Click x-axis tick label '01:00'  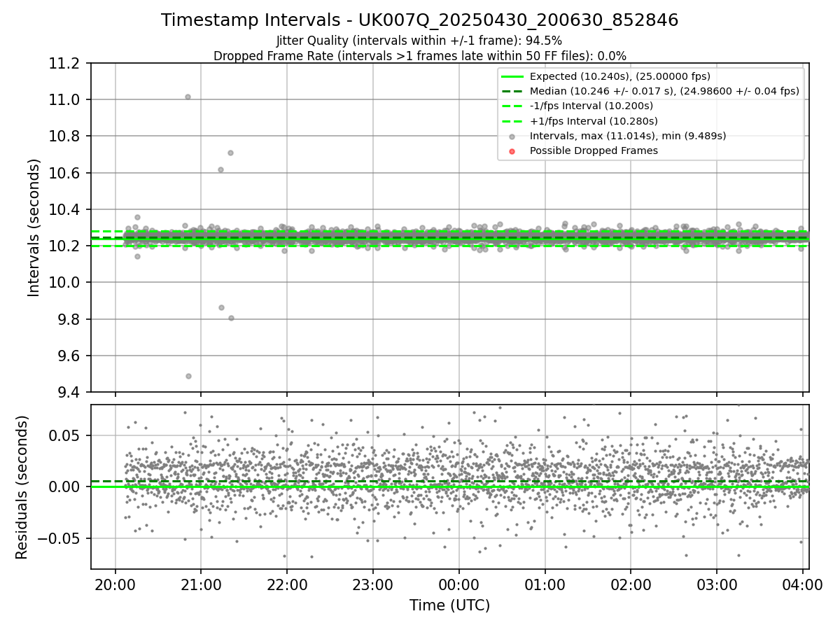[x=545, y=584]
